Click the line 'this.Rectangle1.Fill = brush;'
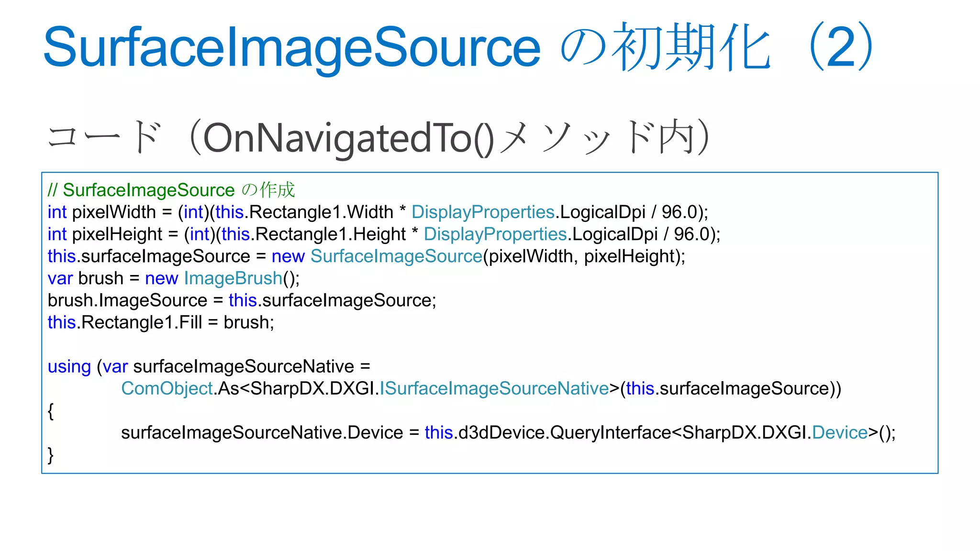Screen dimensions: 980x551 coord(161,322)
